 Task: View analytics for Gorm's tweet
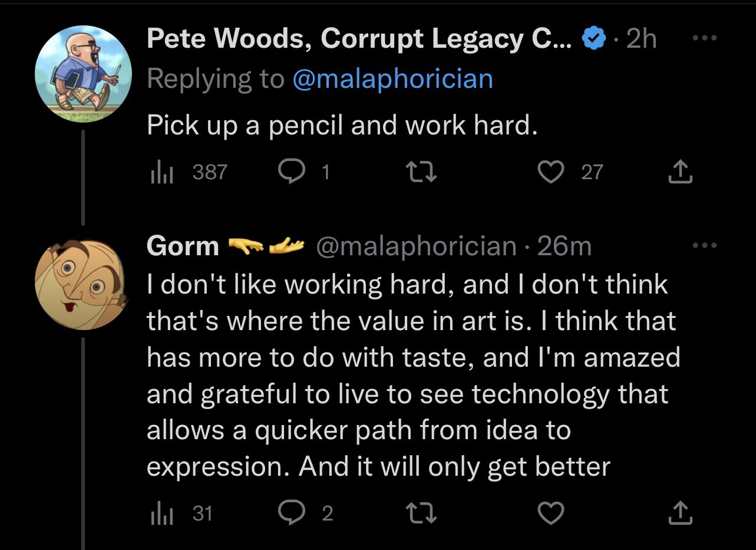coord(161,513)
